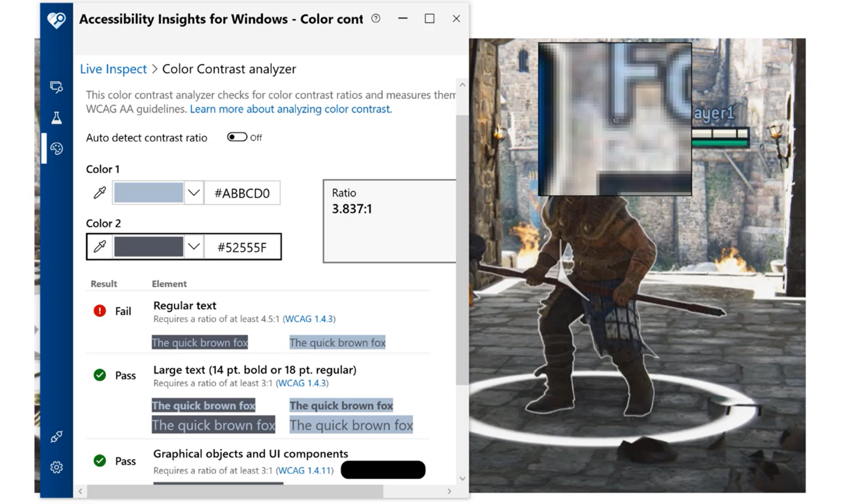
Task: Expand the Color 1 dropdown arrow
Action: click(194, 193)
